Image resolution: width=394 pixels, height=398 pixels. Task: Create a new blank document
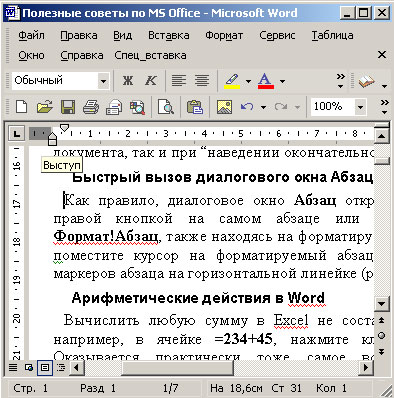22,107
